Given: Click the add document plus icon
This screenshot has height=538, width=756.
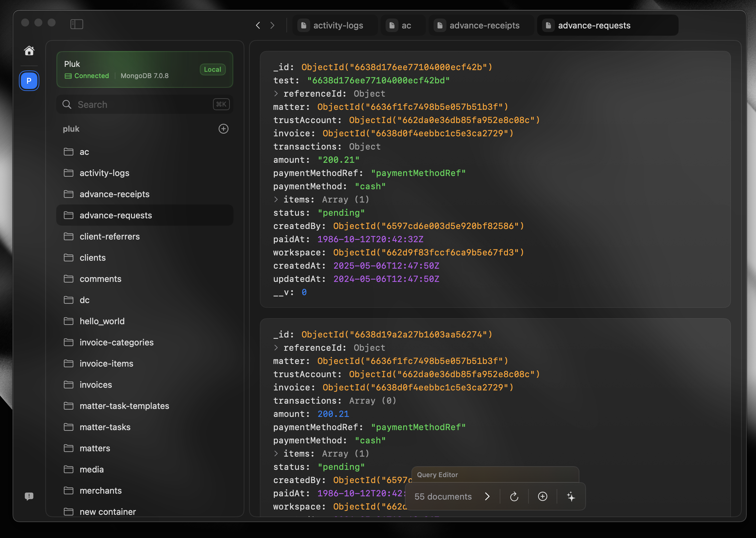Looking at the screenshot, I should coord(542,496).
